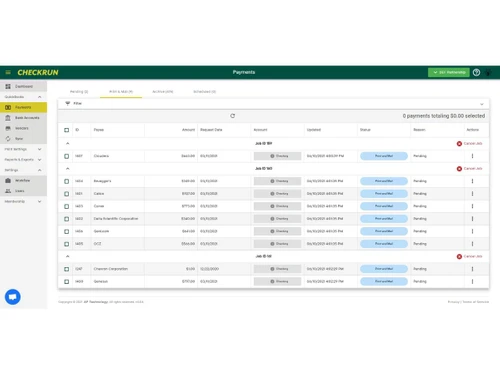The width and height of the screenshot is (500, 375).
Task: Expand the Filter panel chevron
Action: click(x=482, y=104)
